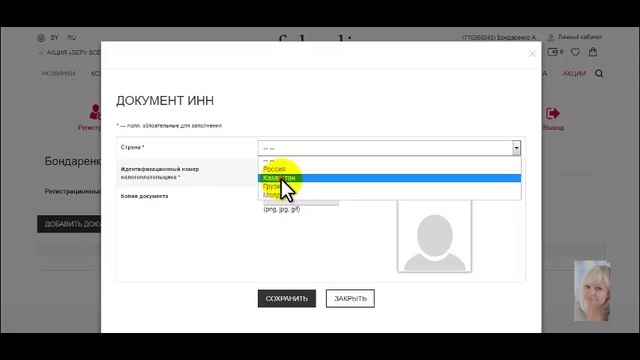The image size is (640, 360).
Task: Open the search magnifier icon
Action: pyautogui.click(x=599, y=73)
